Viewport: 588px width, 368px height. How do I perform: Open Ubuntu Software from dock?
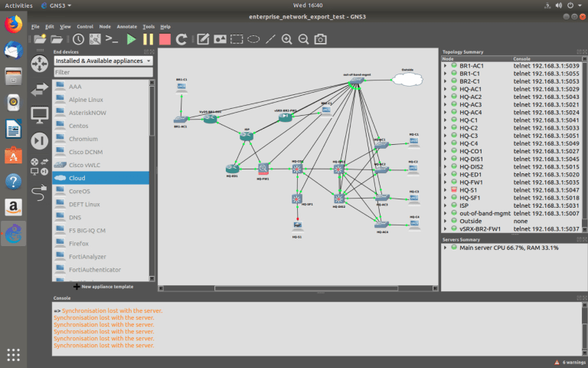(14, 155)
